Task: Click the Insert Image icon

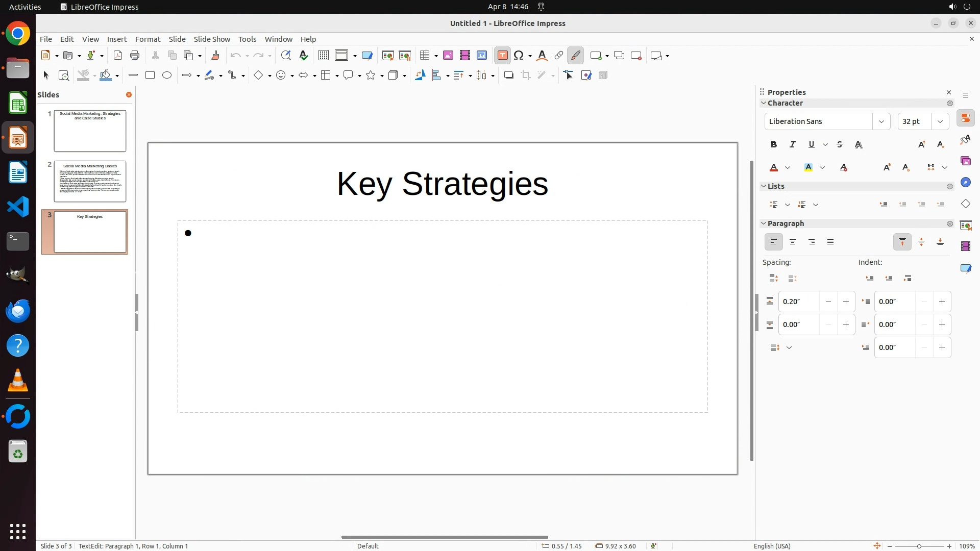Action: pos(448,56)
